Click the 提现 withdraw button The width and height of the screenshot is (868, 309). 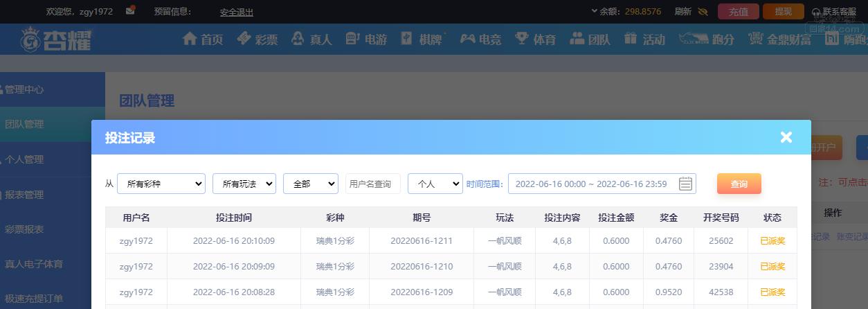click(784, 12)
